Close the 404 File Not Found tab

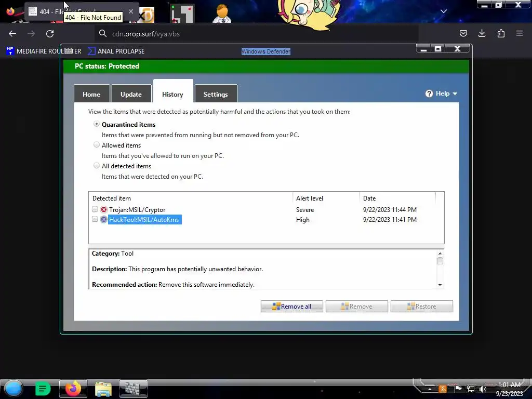click(x=131, y=11)
